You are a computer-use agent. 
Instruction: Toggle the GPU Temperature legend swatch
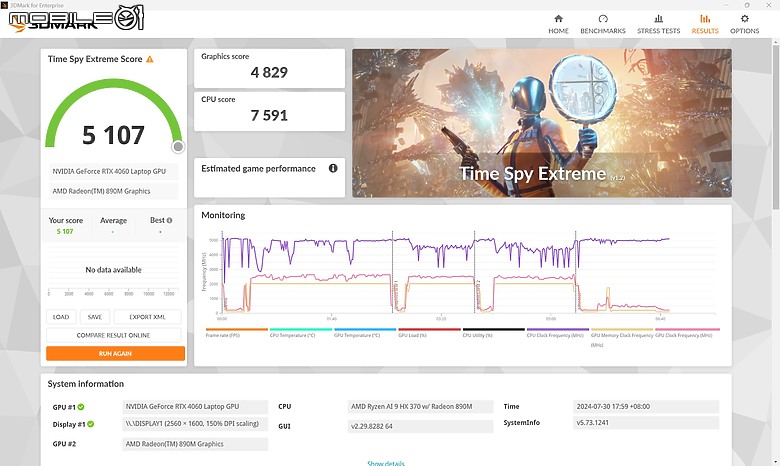click(x=365, y=329)
